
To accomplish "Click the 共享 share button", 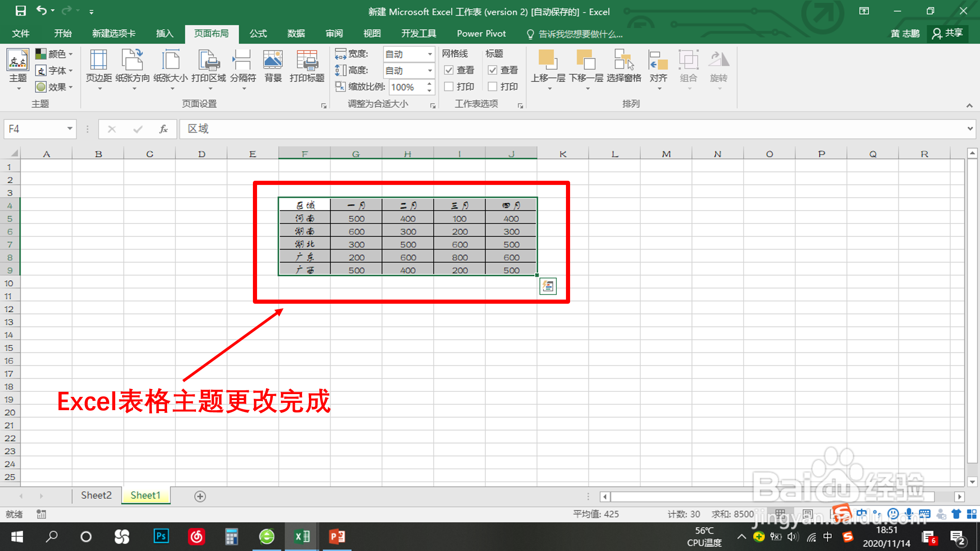I will click(947, 33).
